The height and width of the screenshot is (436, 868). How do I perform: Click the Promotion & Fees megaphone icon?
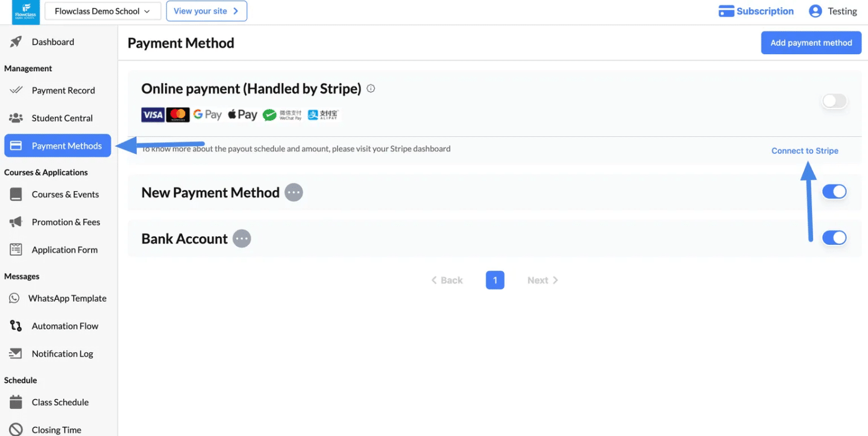coord(16,222)
